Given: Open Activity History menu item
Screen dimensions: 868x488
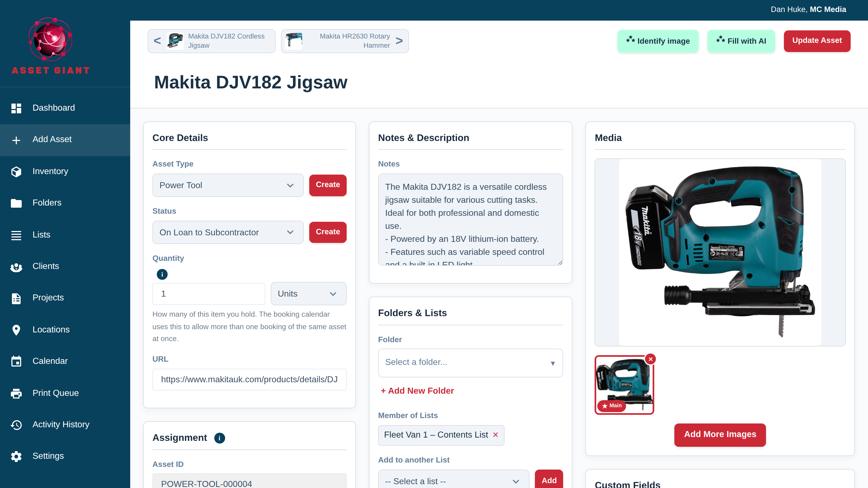Looking at the screenshot, I should [65, 425].
